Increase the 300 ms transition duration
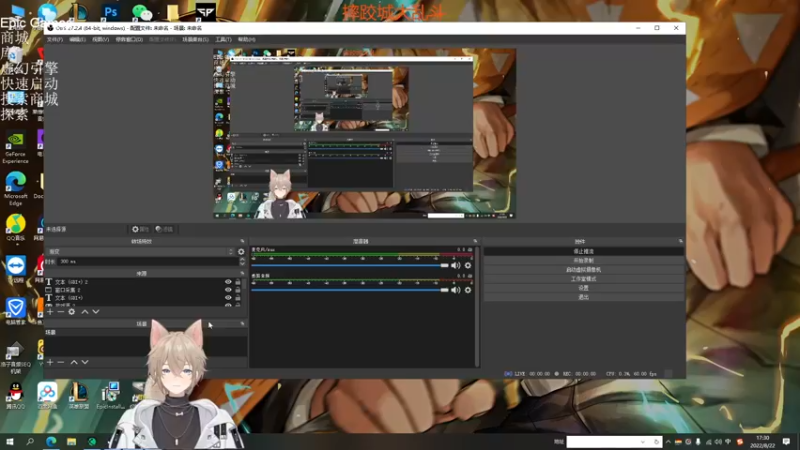Viewport: 800px width, 450px height. tap(242, 259)
